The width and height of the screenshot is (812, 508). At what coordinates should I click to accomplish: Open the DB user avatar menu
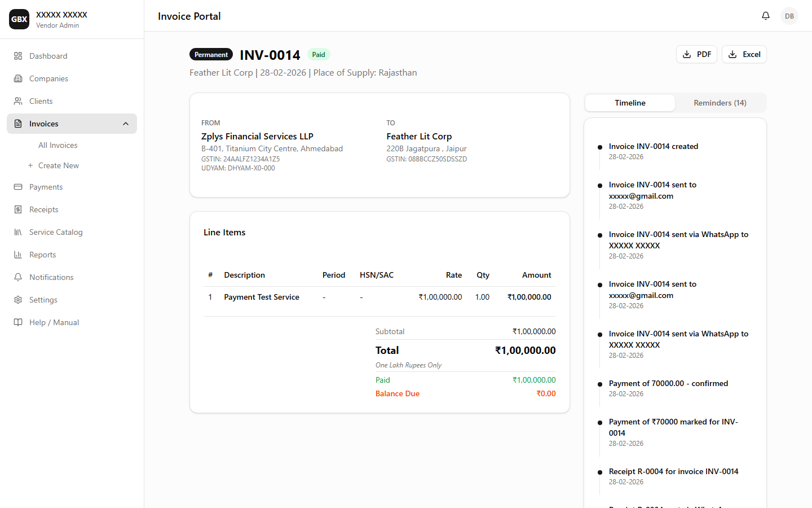click(789, 16)
